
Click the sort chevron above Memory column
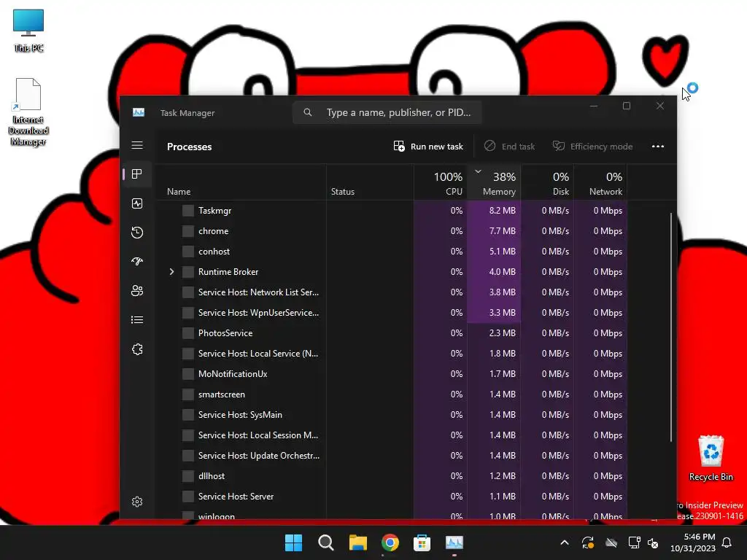[478, 171]
